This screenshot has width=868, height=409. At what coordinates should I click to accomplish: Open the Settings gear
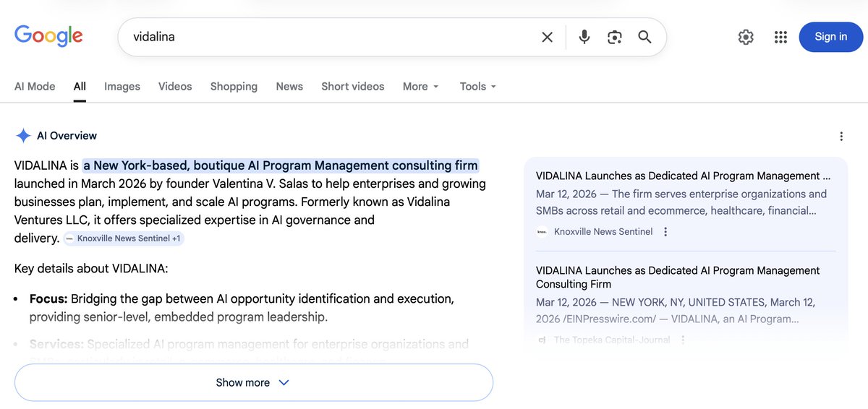(746, 37)
